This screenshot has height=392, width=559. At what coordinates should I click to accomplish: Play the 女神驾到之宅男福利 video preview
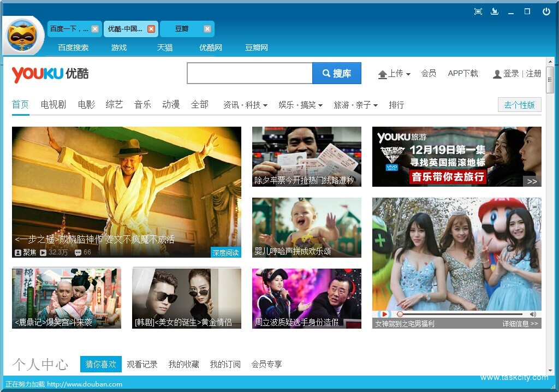384,314
